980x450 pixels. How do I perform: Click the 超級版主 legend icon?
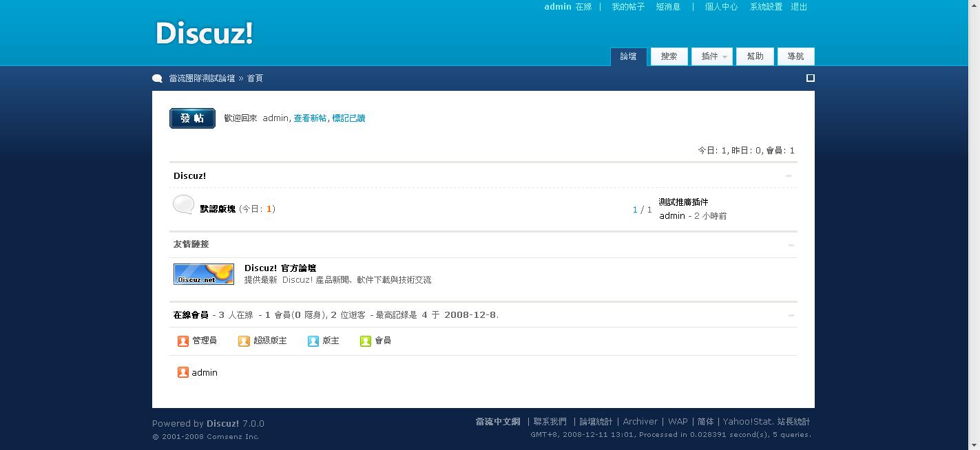pos(244,341)
